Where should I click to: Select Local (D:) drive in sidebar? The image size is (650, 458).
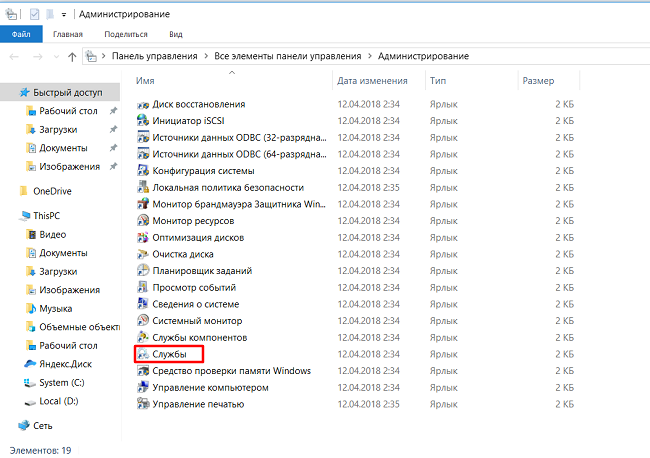pyautogui.click(x=60, y=400)
